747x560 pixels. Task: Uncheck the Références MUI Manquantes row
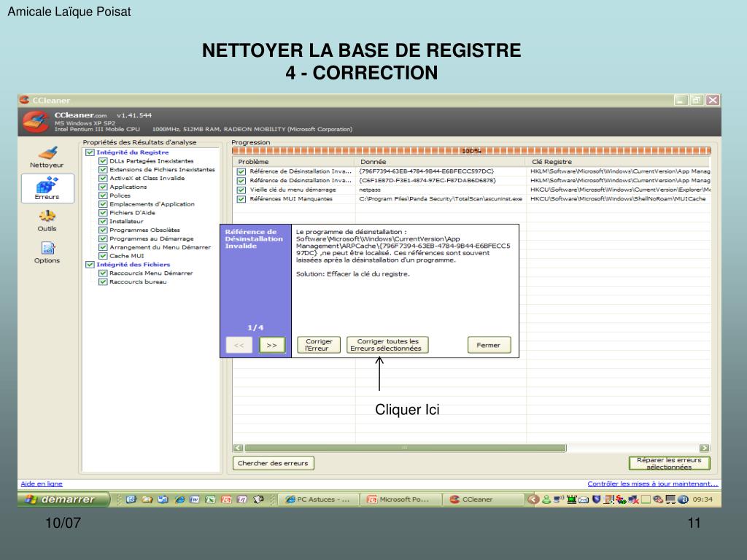point(241,199)
